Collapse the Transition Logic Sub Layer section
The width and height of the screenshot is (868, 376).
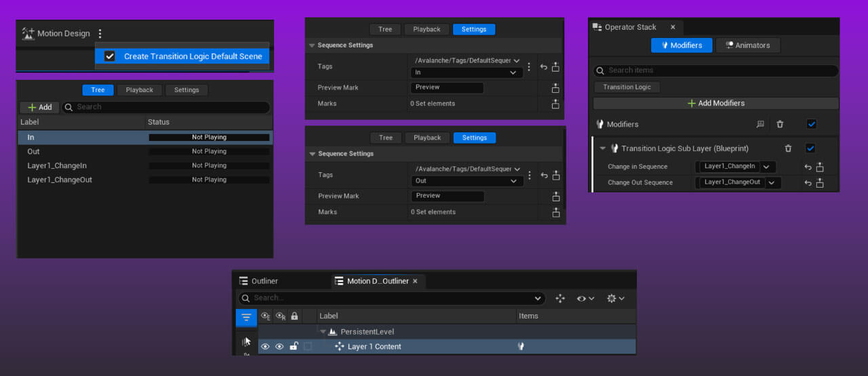pyautogui.click(x=602, y=148)
